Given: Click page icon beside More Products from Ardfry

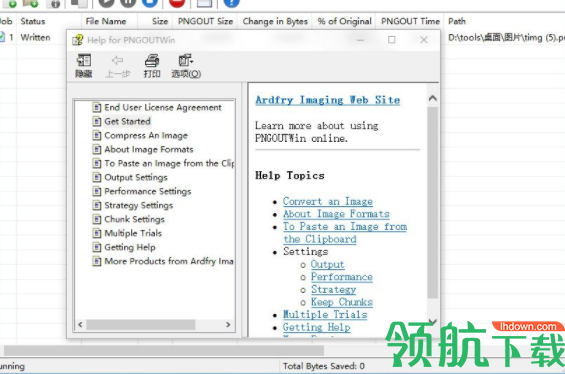Looking at the screenshot, I should pyautogui.click(x=97, y=261).
